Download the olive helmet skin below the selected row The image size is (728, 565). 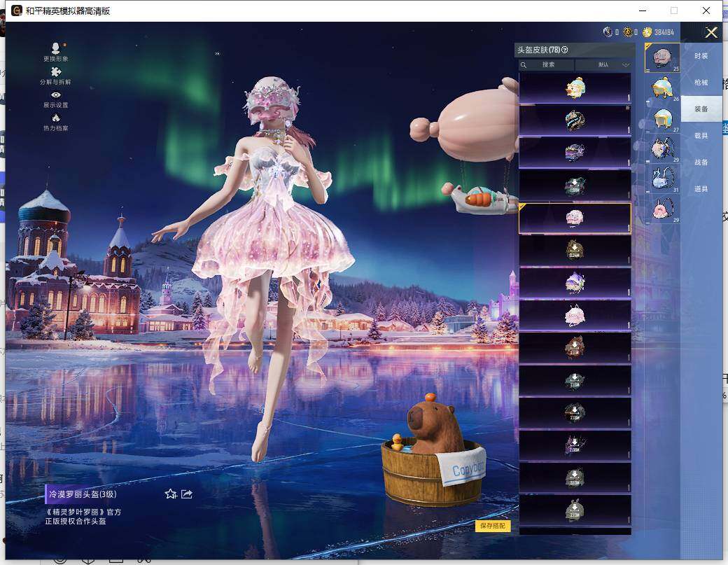pyautogui.click(x=575, y=250)
